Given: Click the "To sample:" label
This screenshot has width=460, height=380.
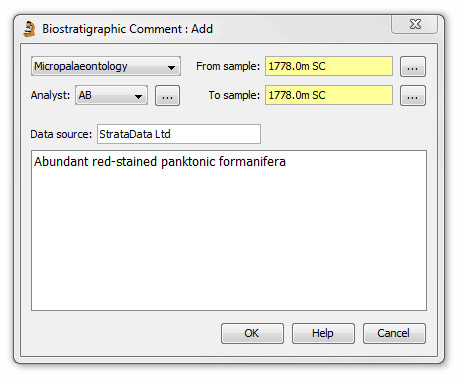Looking at the screenshot, I should tap(234, 95).
